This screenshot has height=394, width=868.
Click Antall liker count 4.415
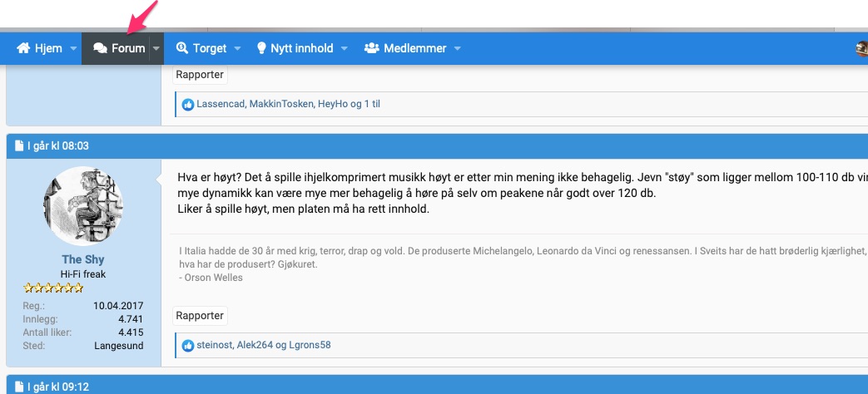point(131,332)
